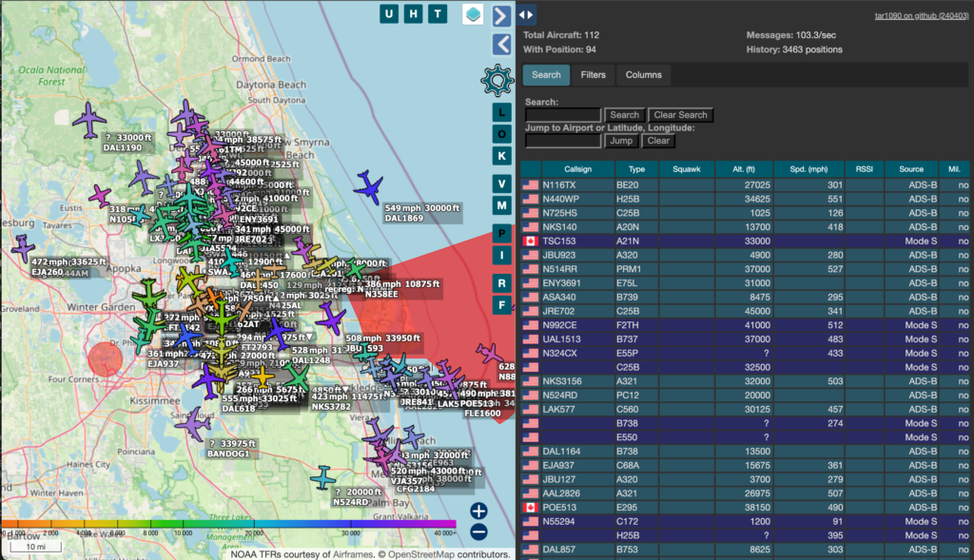The height and width of the screenshot is (560, 974).
Task: Toggle the sidebar with the split arrows
Action: coord(527,14)
